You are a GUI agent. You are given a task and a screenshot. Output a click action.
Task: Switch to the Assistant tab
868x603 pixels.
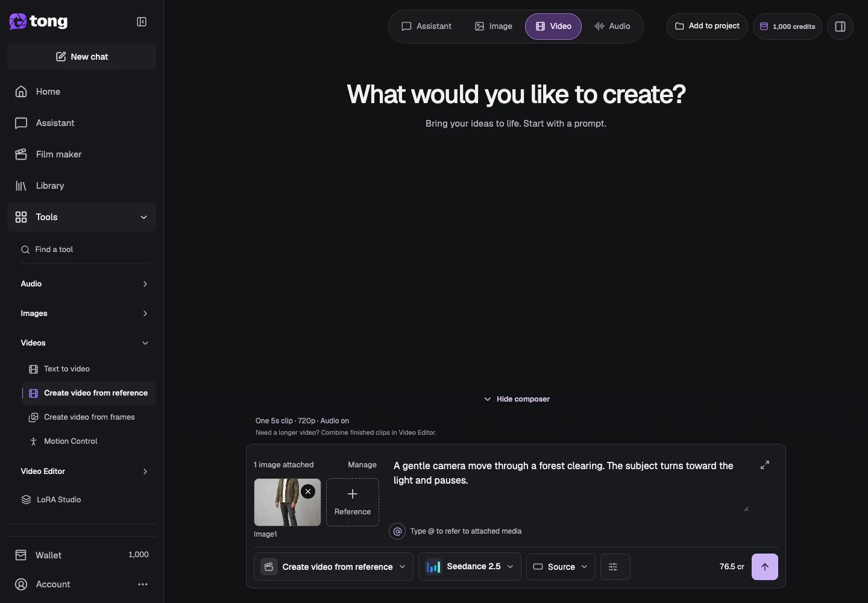tap(426, 27)
